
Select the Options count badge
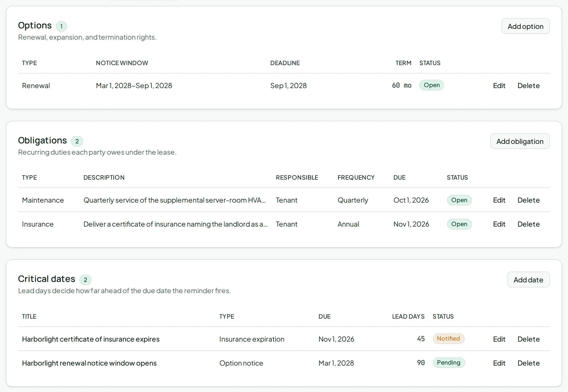pos(61,26)
